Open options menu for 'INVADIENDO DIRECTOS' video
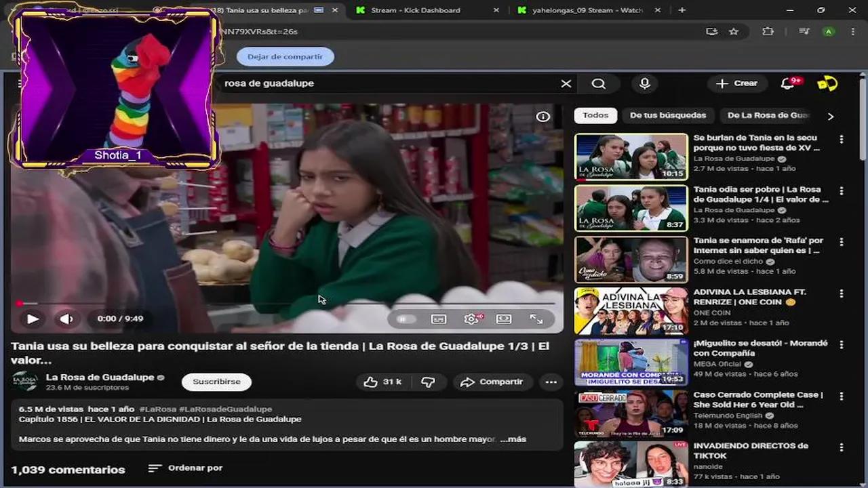Screen dimensions: 868x488 [x=842, y=447]
